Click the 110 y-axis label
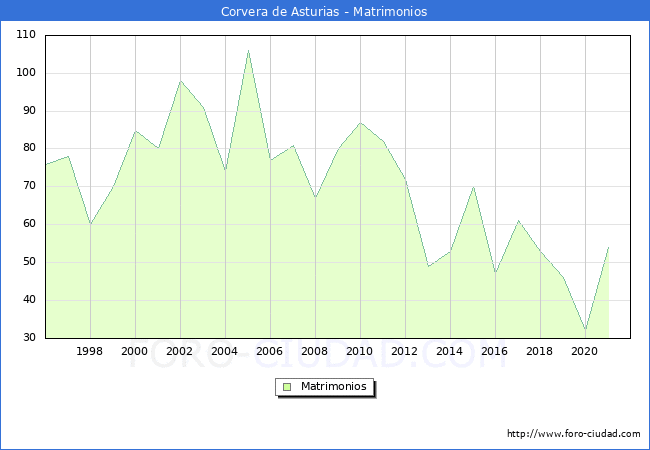The width and height of the screenshot is (650, 450). (26, 34)
